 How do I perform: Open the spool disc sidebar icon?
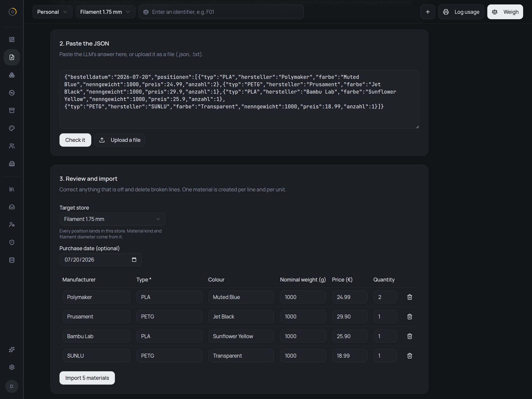point(12,93)
